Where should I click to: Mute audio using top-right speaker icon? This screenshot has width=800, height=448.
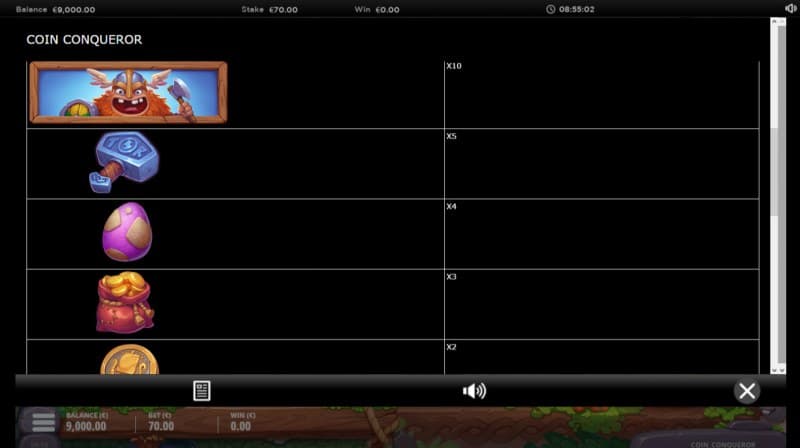click(x=790, y=9)
